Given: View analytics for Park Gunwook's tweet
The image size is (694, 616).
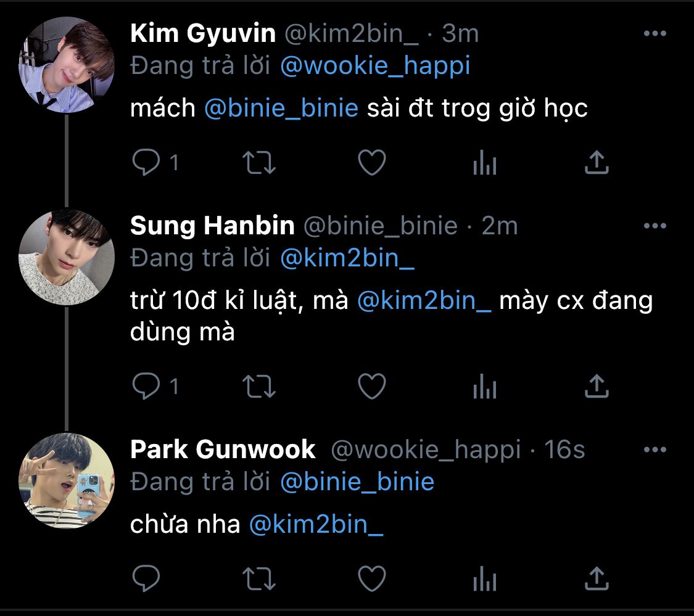Looking at the screenshot, I should point(484,579).
